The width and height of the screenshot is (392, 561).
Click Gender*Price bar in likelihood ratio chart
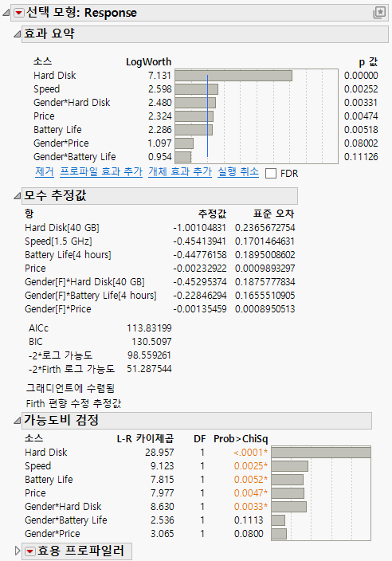[280, 534]
